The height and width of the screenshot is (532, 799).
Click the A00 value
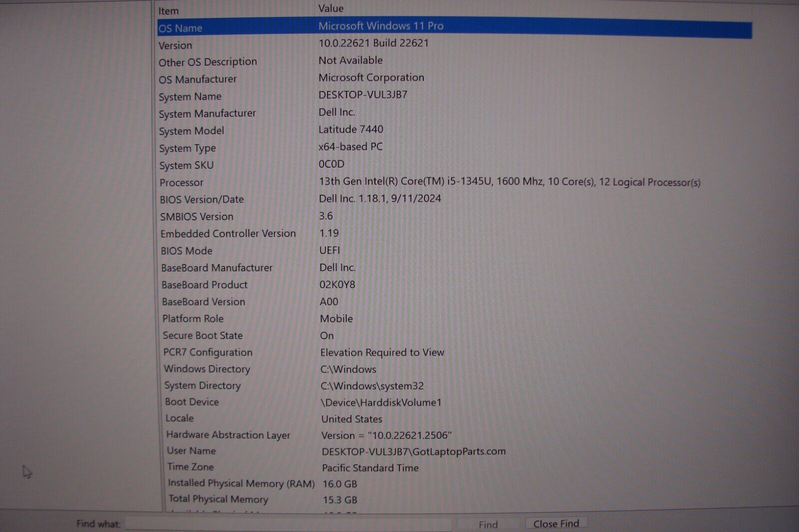[329, 301]
